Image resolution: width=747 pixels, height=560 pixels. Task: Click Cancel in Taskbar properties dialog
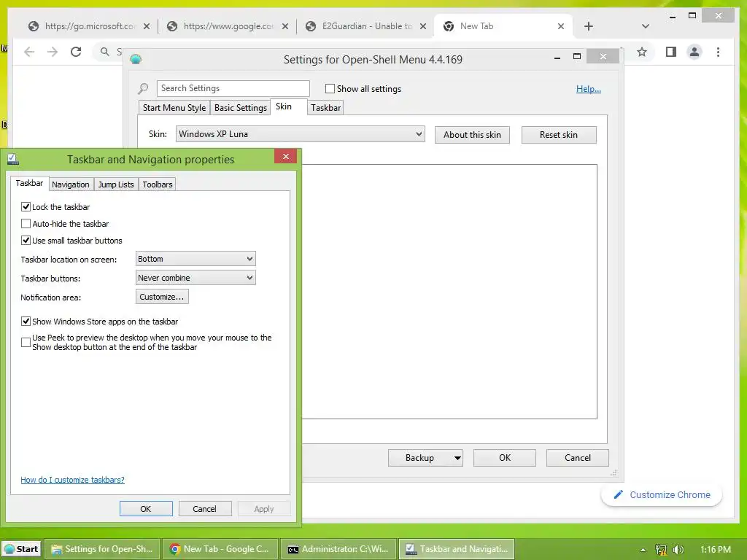click(205, 508)
